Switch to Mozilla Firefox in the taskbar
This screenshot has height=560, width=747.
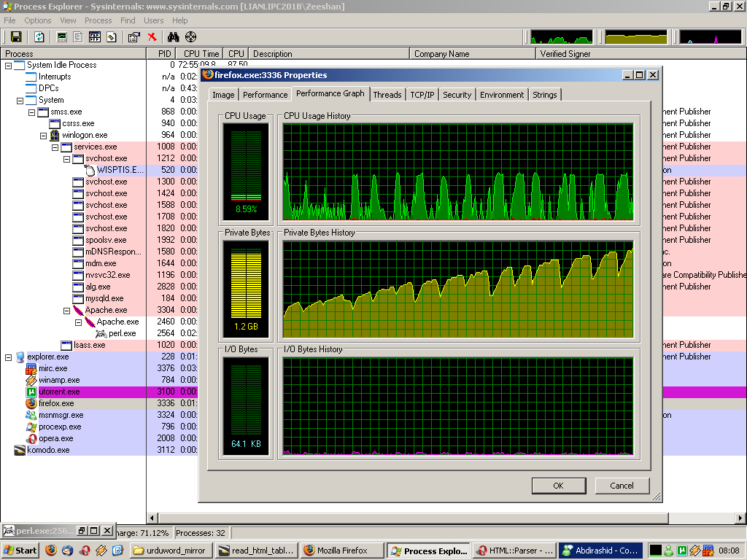tap(341, 551)
